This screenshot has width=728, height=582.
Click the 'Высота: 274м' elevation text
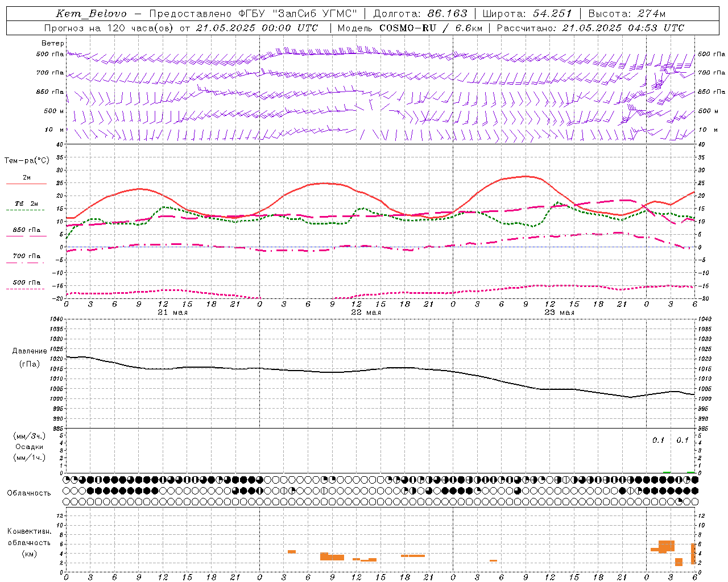[627, 14]
